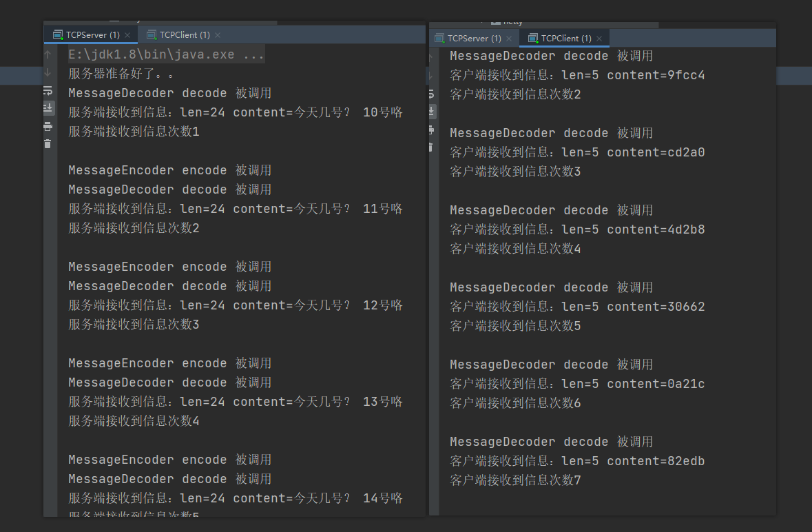Click the Down the Stack Trace arrow in left console
The image size is (812, 532).
pos(48,72)
